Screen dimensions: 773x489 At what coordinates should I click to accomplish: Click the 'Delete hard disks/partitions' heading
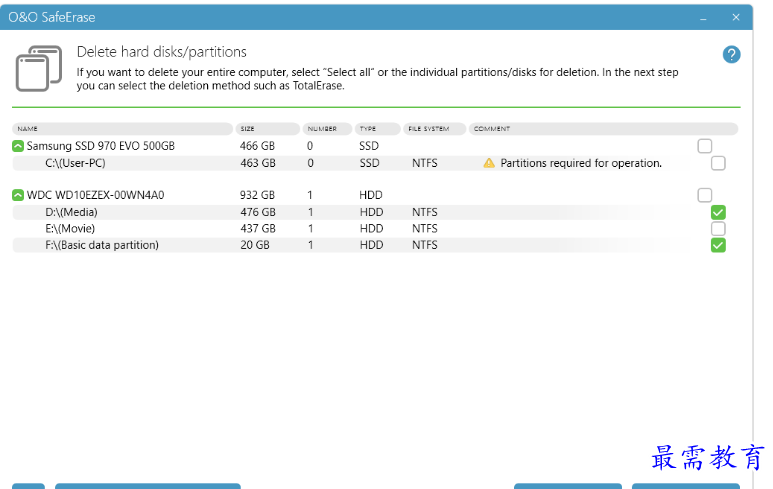point(162,52)
